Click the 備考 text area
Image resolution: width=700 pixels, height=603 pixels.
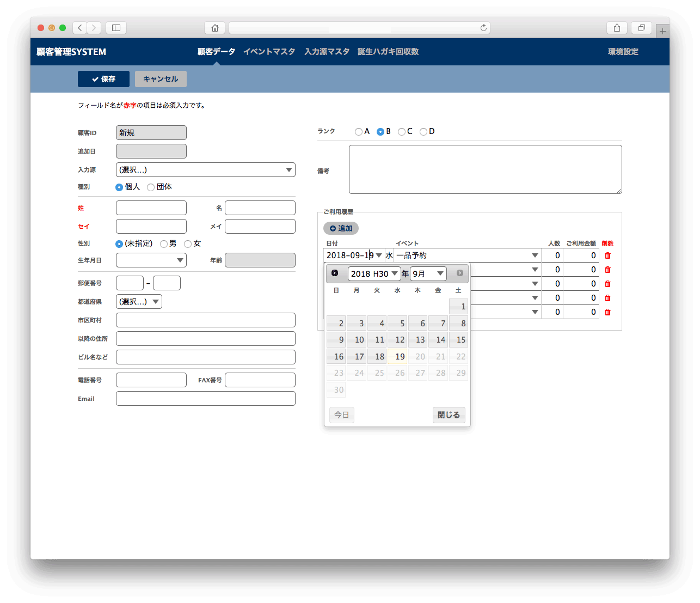[x=486, y=169]
